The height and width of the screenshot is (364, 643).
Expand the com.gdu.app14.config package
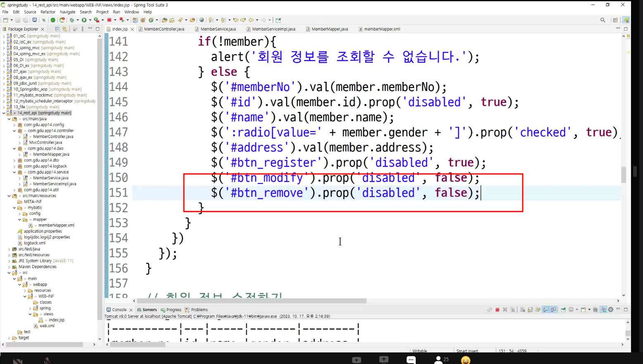14,125
